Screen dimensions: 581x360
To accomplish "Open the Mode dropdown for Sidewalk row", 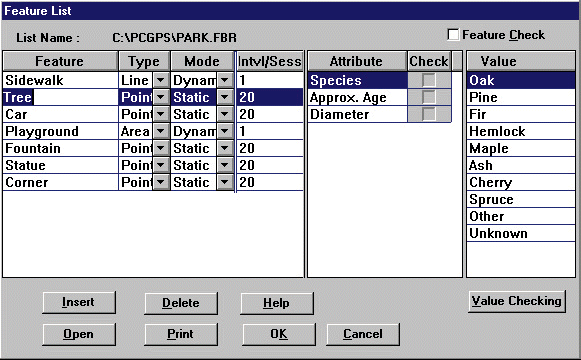I will pyautogui.click(x=225, y=80).
